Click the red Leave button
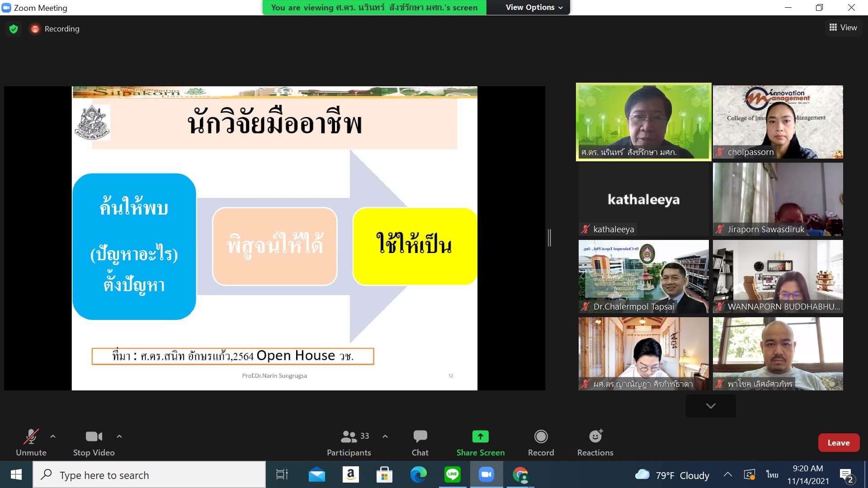 (x=838, y=443)
